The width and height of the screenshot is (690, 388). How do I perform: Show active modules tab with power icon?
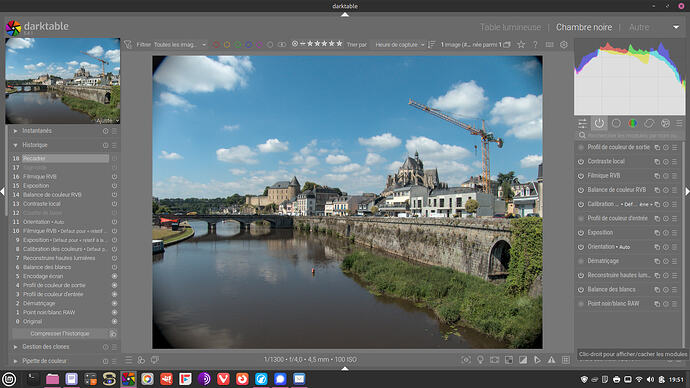point(599,124)
